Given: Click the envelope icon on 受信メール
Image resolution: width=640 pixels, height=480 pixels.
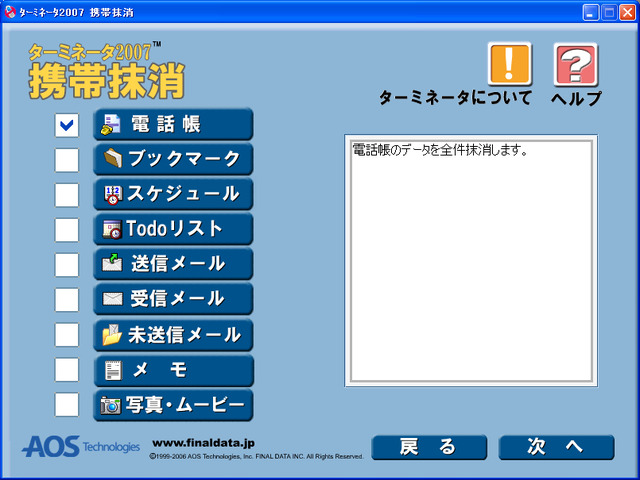Looking at the screenshot, I should click(112, 299).
